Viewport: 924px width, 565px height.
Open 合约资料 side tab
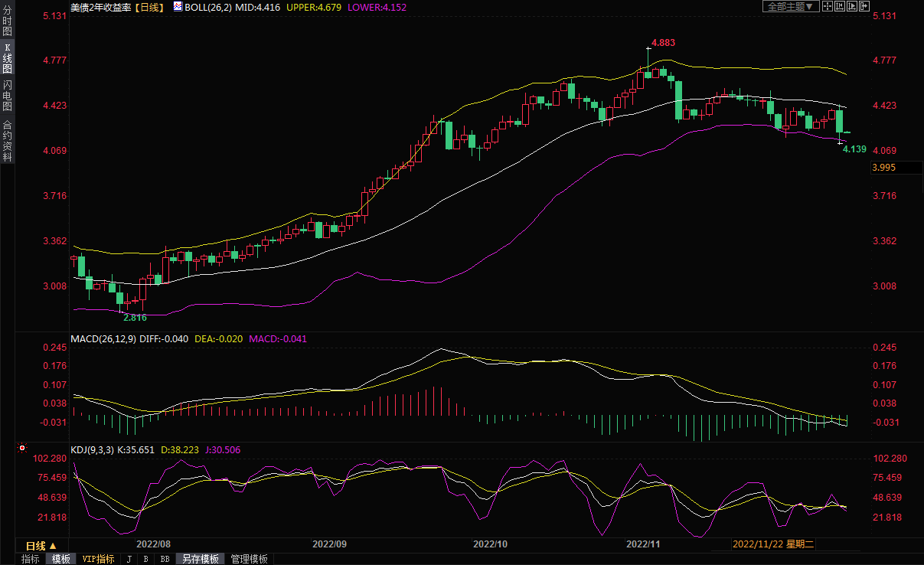pyautogui.click(x=7, y=141)
